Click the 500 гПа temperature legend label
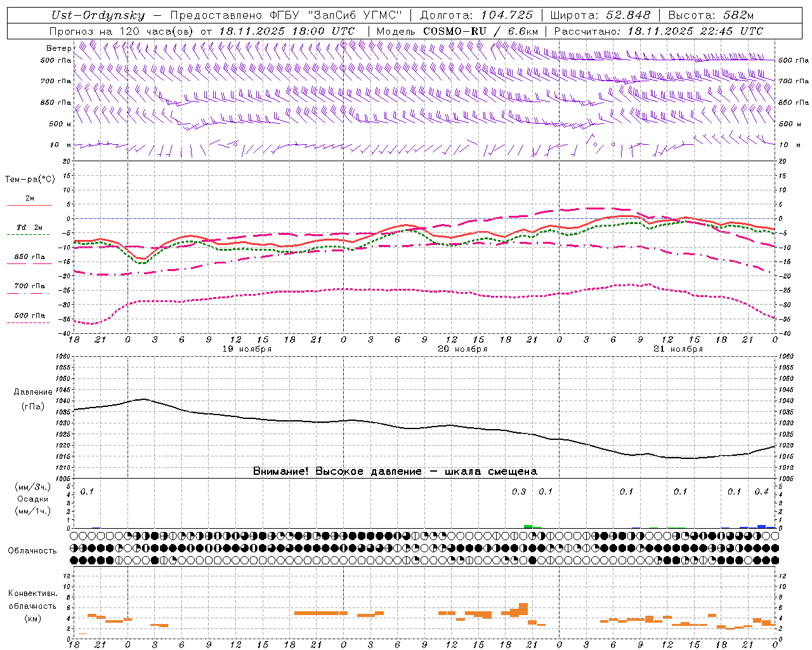The width and height of the screenshot is (812, 650). 29,315
